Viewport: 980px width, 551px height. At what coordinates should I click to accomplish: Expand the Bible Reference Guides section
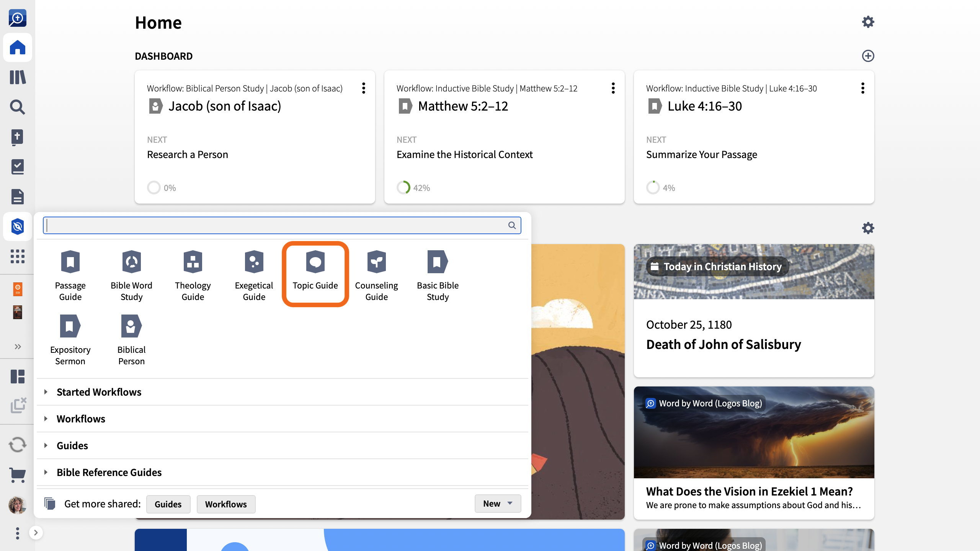283,472
